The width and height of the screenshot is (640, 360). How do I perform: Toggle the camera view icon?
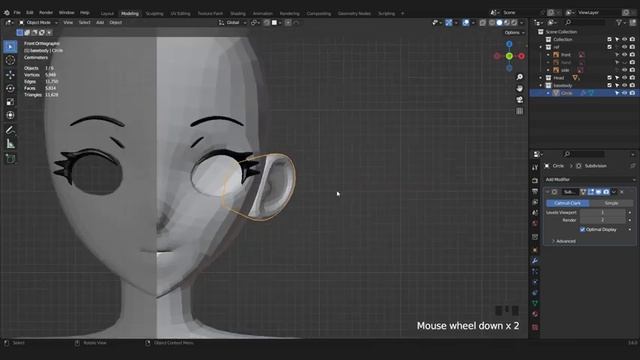pos(520,100)
